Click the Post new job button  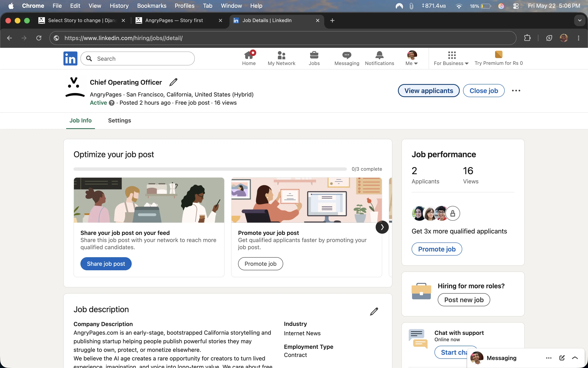464,300
